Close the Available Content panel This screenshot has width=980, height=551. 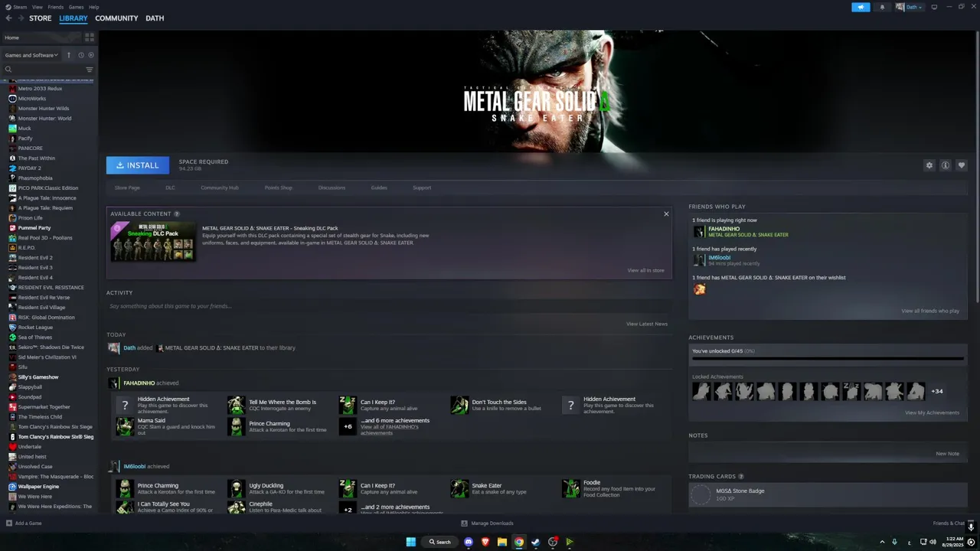[666, 214]
